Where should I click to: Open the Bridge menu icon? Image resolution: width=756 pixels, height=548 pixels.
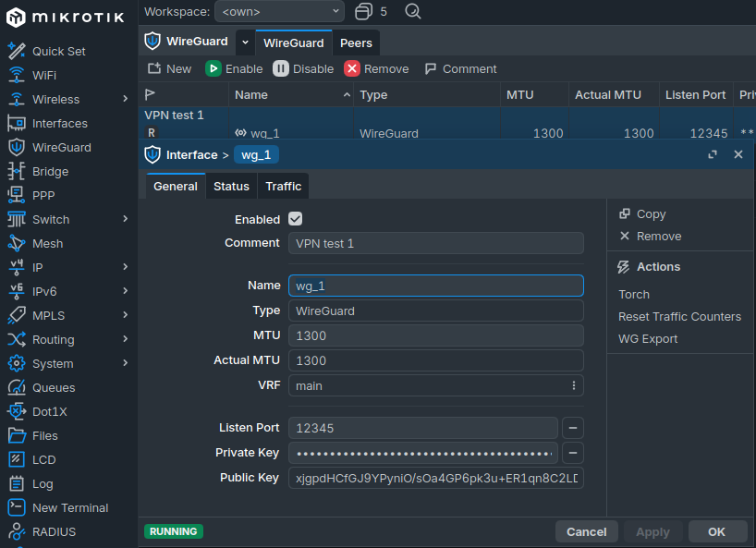17,171
